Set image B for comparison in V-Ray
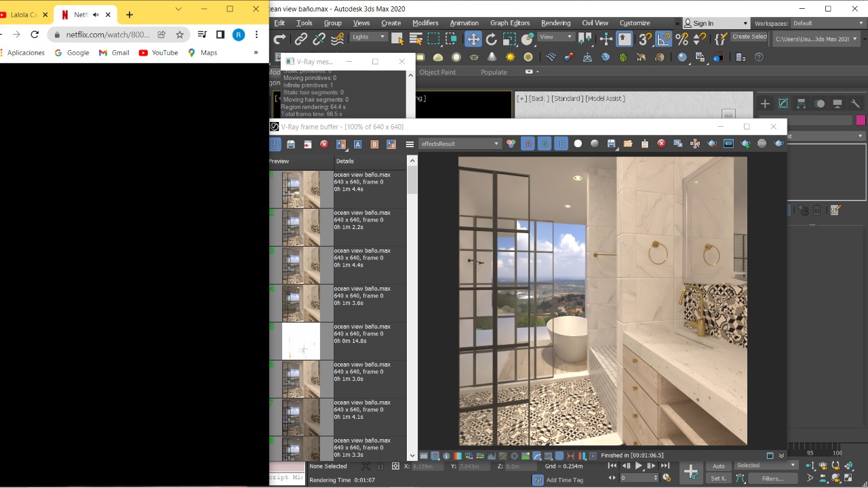 [374, 144]
